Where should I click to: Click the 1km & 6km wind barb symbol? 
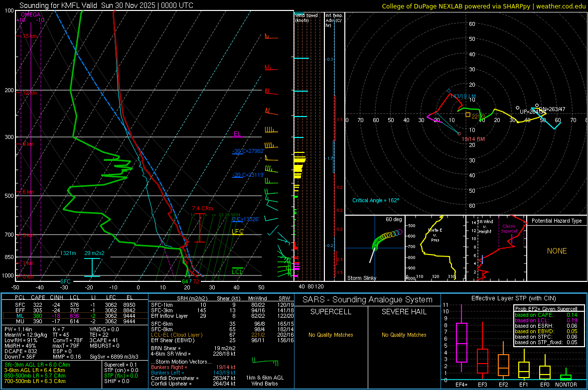click(265, 363)
